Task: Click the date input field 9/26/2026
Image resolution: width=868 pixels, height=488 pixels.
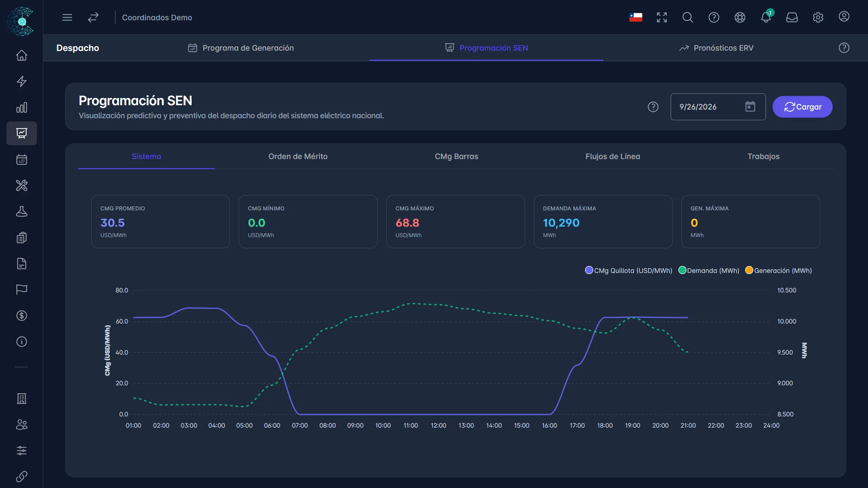Action: point(718,107)
